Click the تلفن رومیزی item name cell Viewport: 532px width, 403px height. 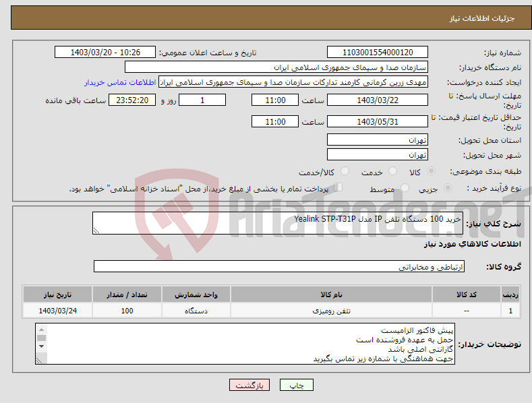click(332, 311)
